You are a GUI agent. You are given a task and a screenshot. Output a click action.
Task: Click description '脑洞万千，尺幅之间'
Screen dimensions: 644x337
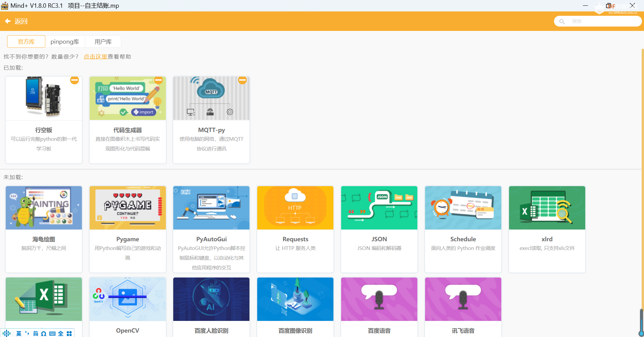point(44,248)
